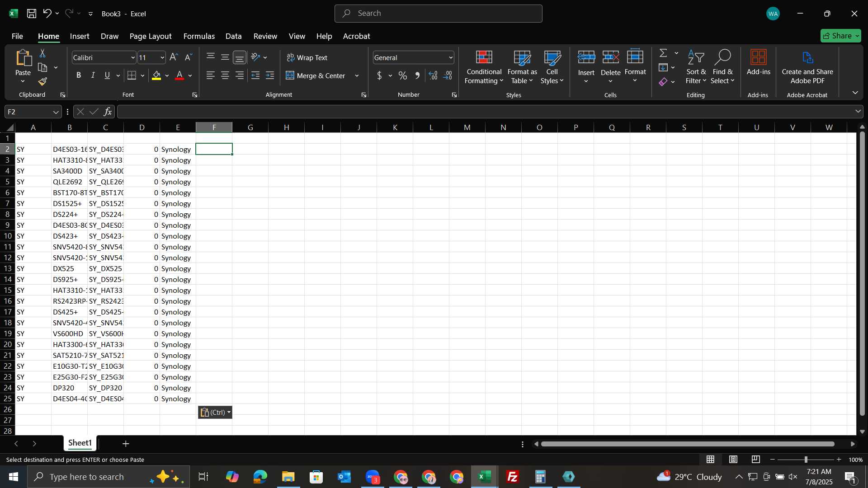868x488 pixels.
Task: Toggle Underline formatting
Action: (107, 75)
